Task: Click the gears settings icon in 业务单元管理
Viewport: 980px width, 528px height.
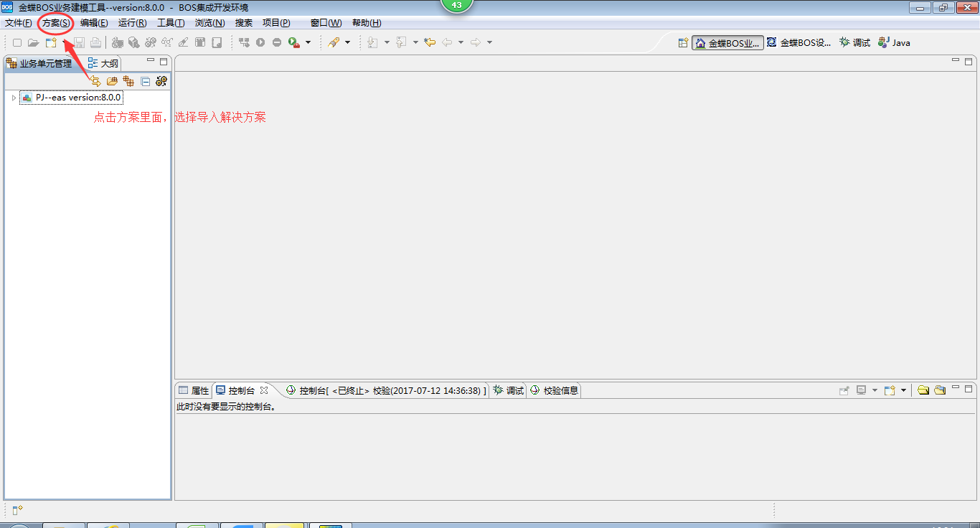Action: coord(161,81)
